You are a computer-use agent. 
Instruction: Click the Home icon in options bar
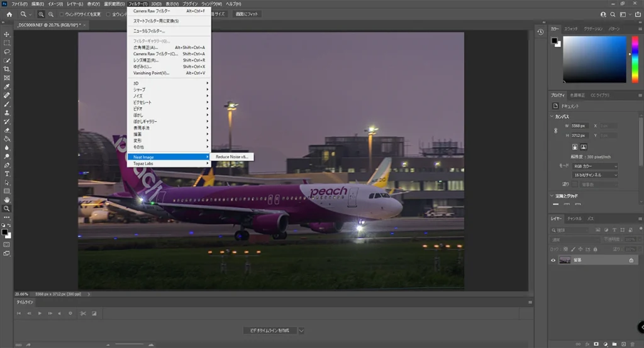9,14
